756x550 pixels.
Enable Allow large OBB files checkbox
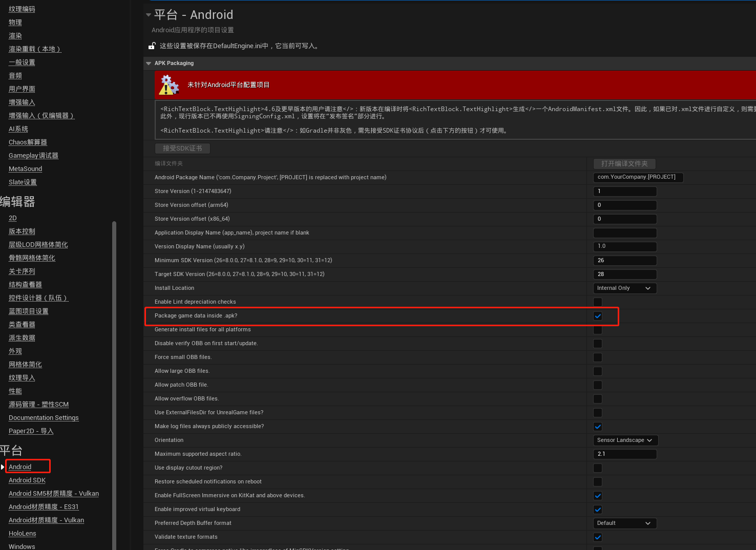[x=598, y=371]
